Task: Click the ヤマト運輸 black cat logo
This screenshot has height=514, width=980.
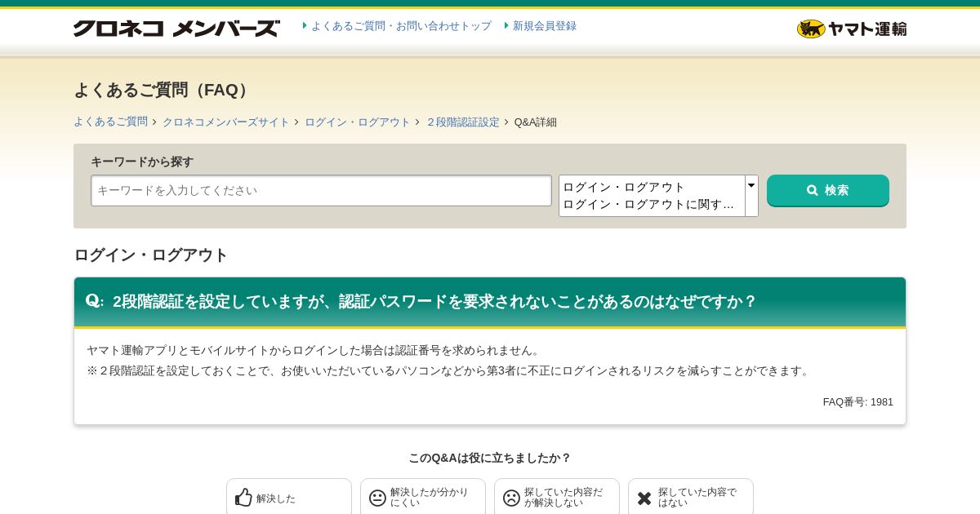Action: (x=852, y=29)
